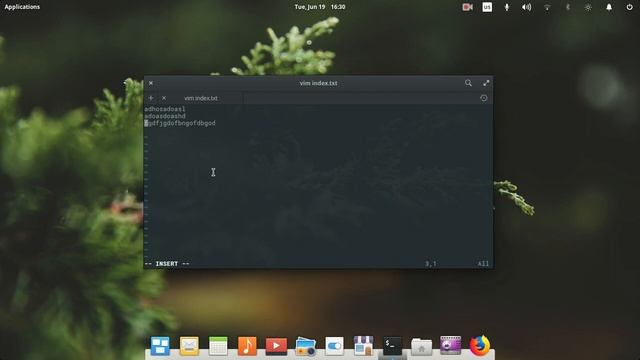
Task: Open Multitasking View from the dock
Action: [160, 346]
